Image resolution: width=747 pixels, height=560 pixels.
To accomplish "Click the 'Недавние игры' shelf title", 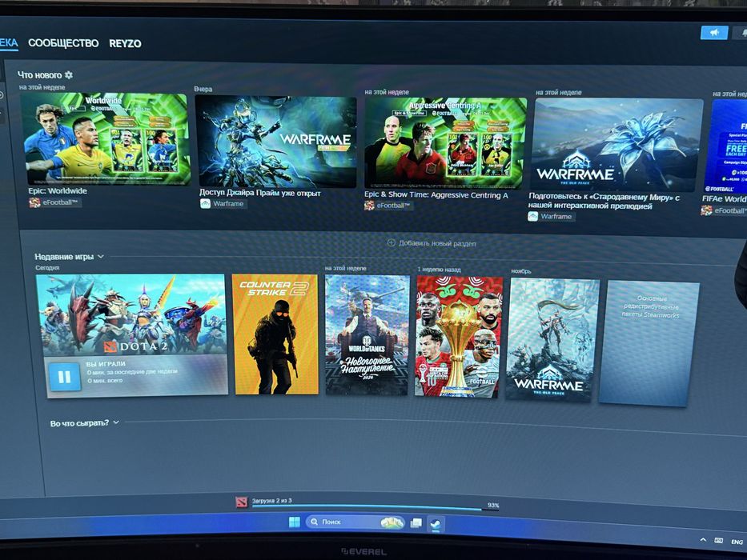I will coord(64,257).
